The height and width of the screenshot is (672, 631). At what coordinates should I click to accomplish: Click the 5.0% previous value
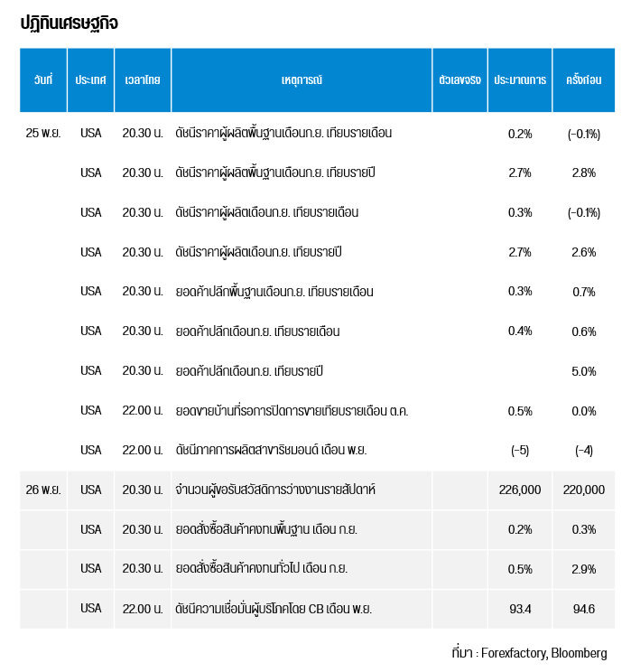(x=583, y=371)
